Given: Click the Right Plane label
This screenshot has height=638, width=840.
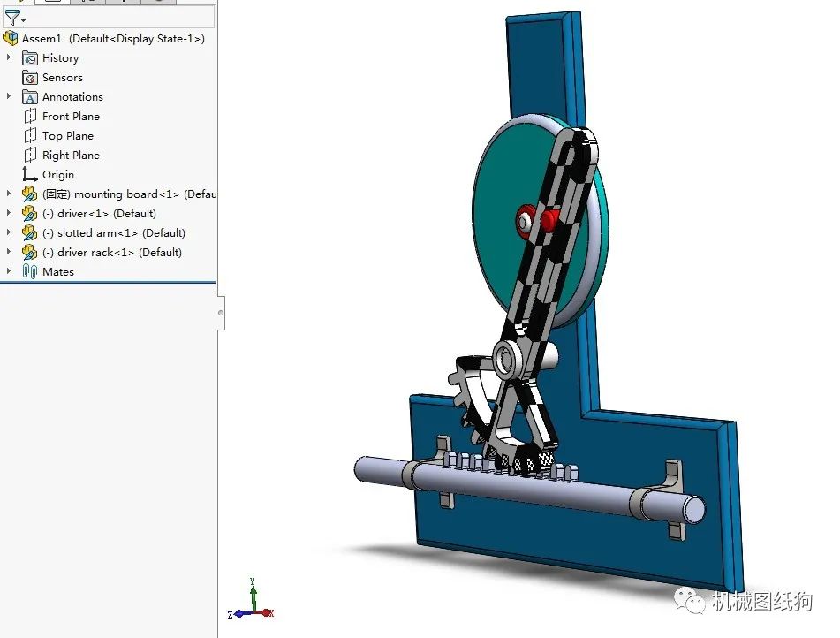Looking at the screenshot, I should click(72, 155).
